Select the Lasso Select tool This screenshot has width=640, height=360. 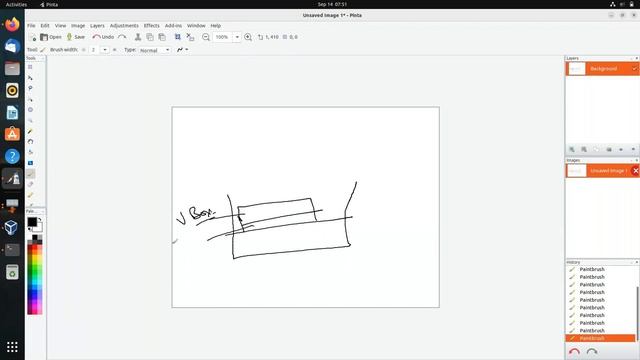tap(30, 88)
